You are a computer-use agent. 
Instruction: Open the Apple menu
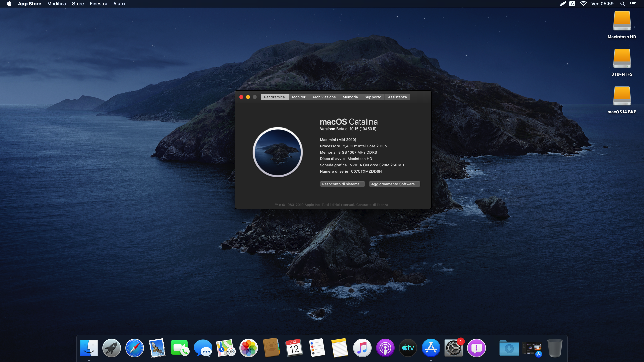pos(9,4)
